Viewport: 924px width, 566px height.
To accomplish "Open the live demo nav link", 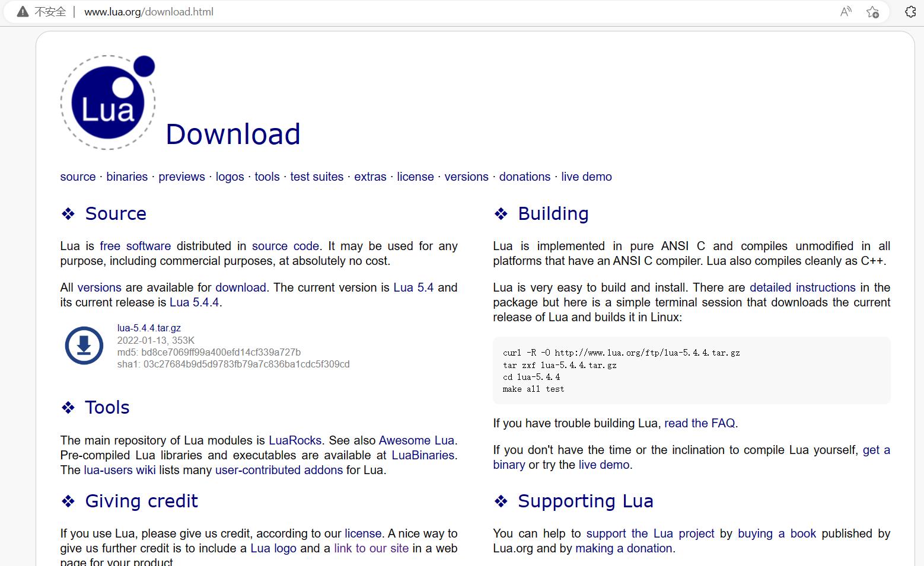I will (x=587, y=177).
